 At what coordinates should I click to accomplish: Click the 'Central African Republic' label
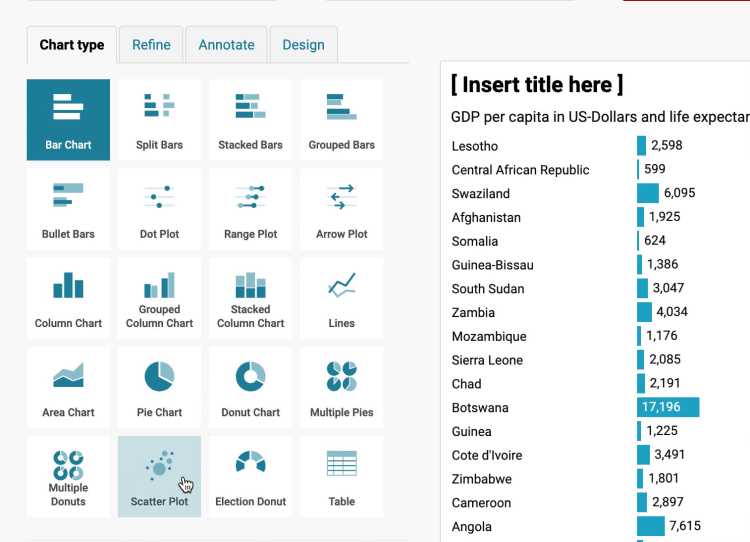(x=520, y=170)
